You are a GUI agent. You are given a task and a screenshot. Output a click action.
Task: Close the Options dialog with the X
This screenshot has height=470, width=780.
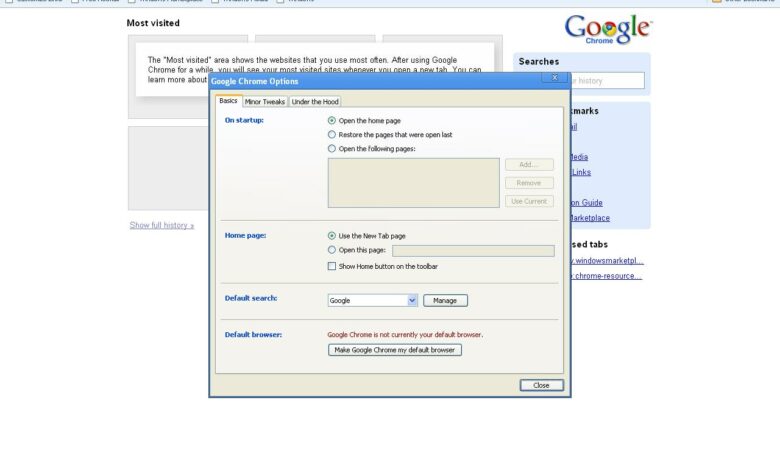pyautogui.click(x=555, y=78)
